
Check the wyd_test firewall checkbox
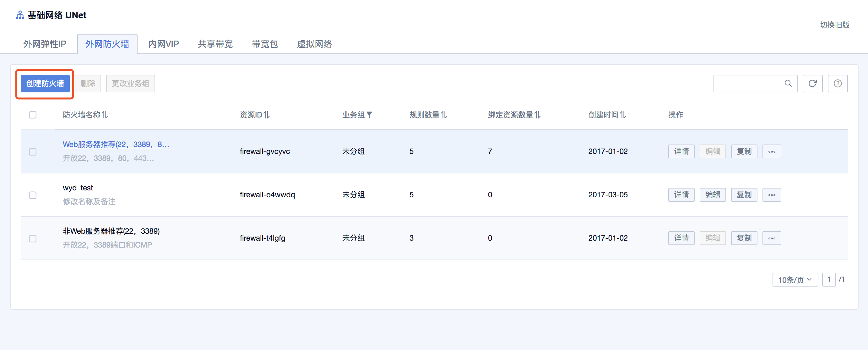(x=33, y=195)
